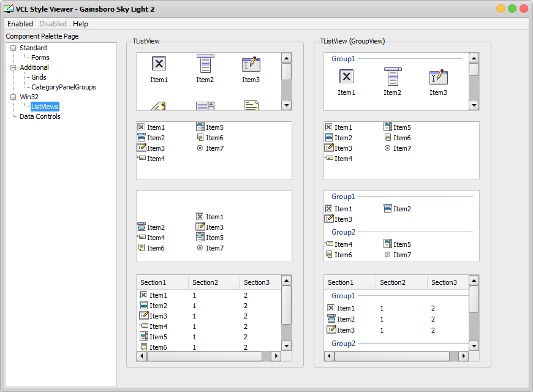
Task: Click the large Item1 icon in top TListView
Action: click(x=159, y=64)
